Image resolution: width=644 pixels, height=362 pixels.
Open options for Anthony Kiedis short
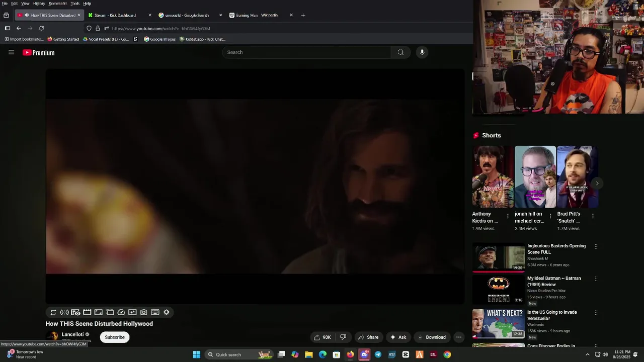pyautogui.click(x=508, y=216)
